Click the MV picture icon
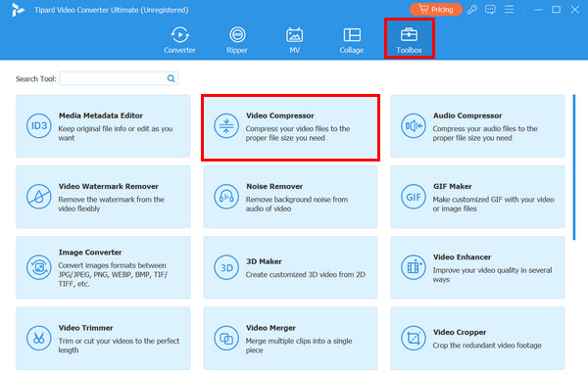The width and height of the screenshot is (588, 370). pyautogui.click(x=294, y=35)
